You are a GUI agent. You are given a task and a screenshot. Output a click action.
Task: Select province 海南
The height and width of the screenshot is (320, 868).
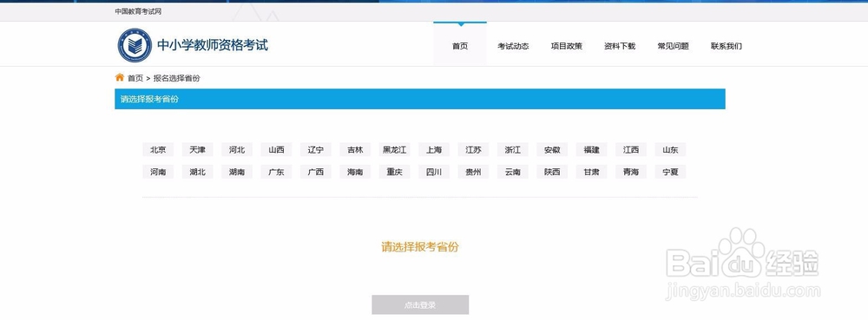[355, 172]
